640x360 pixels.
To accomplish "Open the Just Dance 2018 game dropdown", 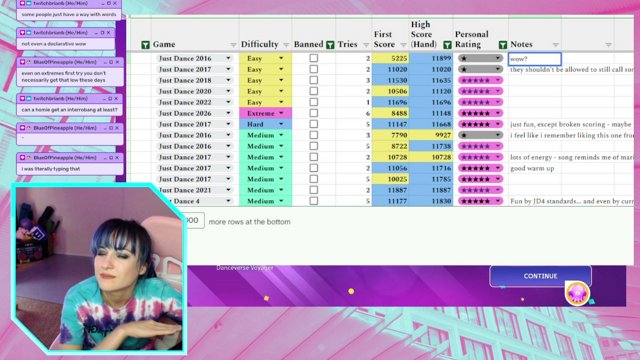I will pyautogui.click(x=228, y=80).
